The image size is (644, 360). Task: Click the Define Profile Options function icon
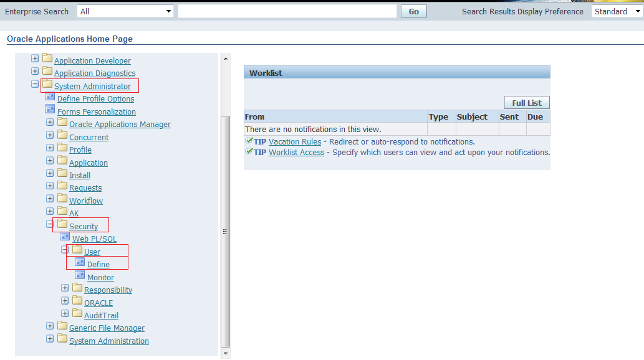50,97
